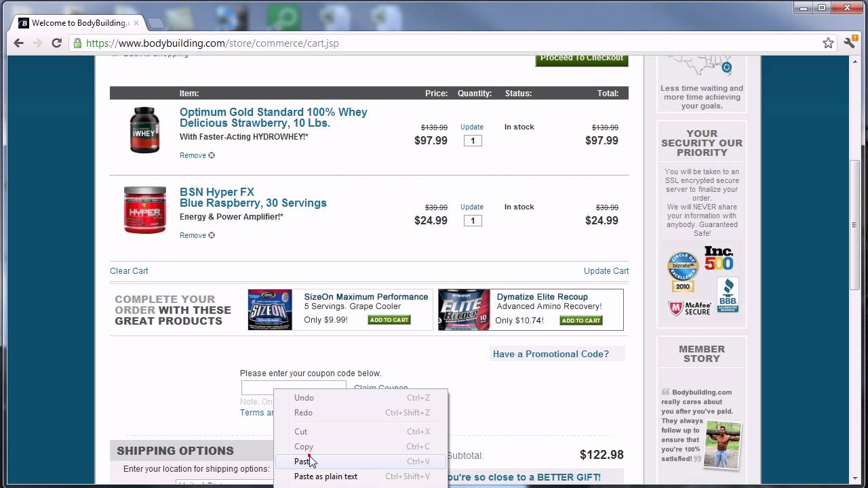
Task: Click the browser forward arrow
Action: 37,43
